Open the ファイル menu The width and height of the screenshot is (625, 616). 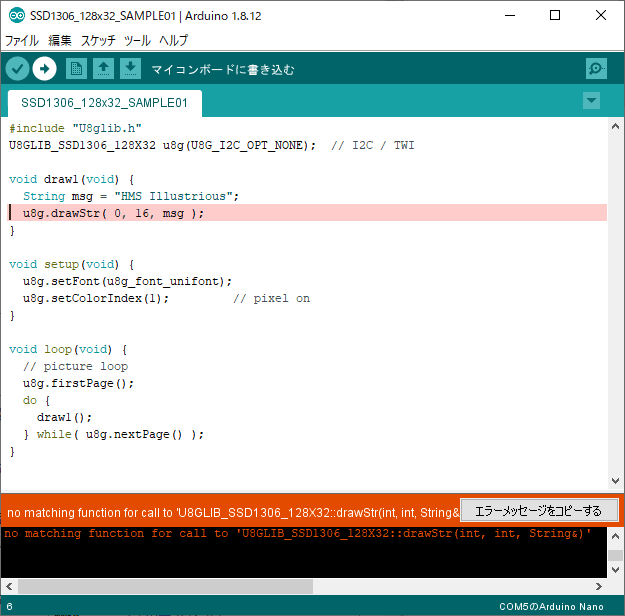(22, 40)
